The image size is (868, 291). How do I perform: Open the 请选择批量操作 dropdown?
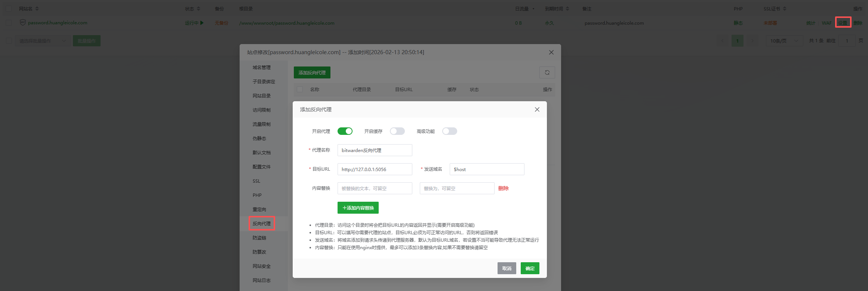coord(43,41)
